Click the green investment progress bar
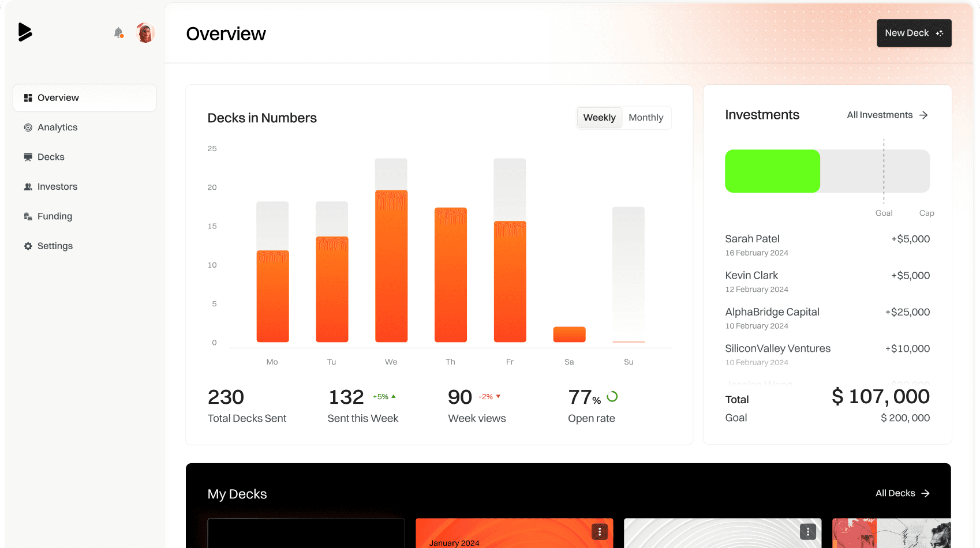Viewport: 980px width, 548px height. 772,171
